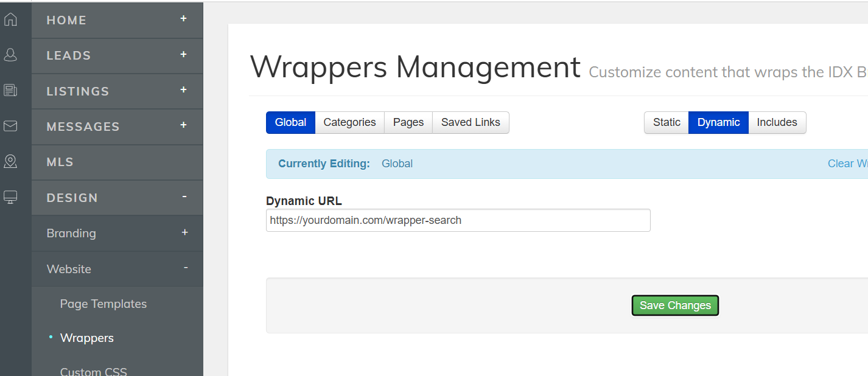Click the Home icon in the left sidebar
Viewport: 868px width, 376px height.
pyautogui.click(x=10, y=19)
